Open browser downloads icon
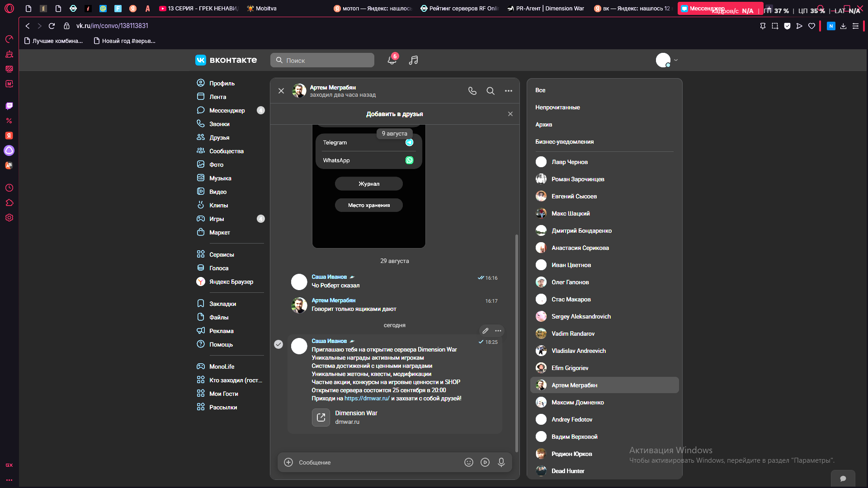 tap(843, 26)
